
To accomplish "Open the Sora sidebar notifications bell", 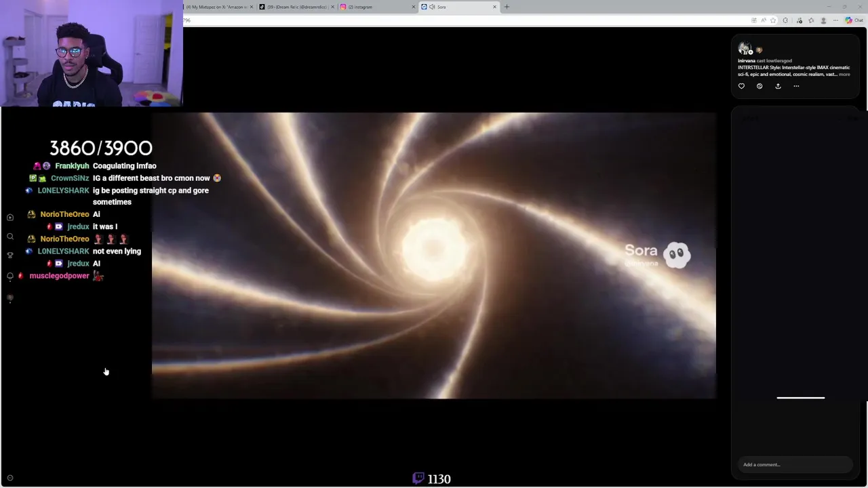I will coord(10,276).
